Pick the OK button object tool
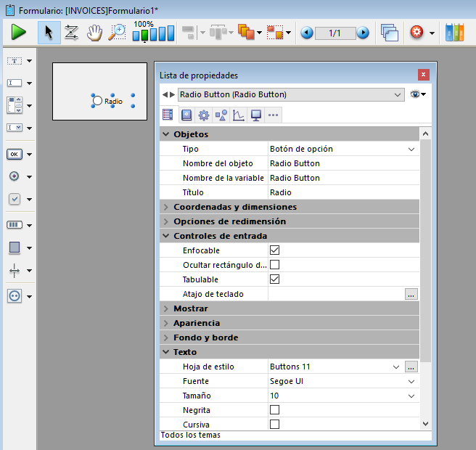Image resolution: width=476 pixels, height=450 pixels. [15, 154]
